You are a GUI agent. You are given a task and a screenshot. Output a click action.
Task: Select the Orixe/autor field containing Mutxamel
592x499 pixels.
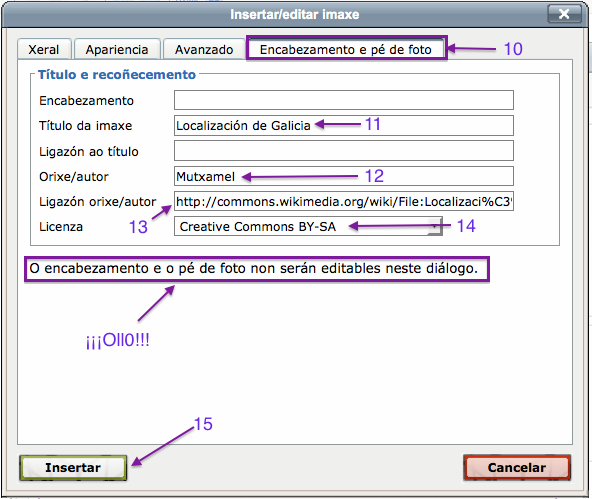click(344, 176)
